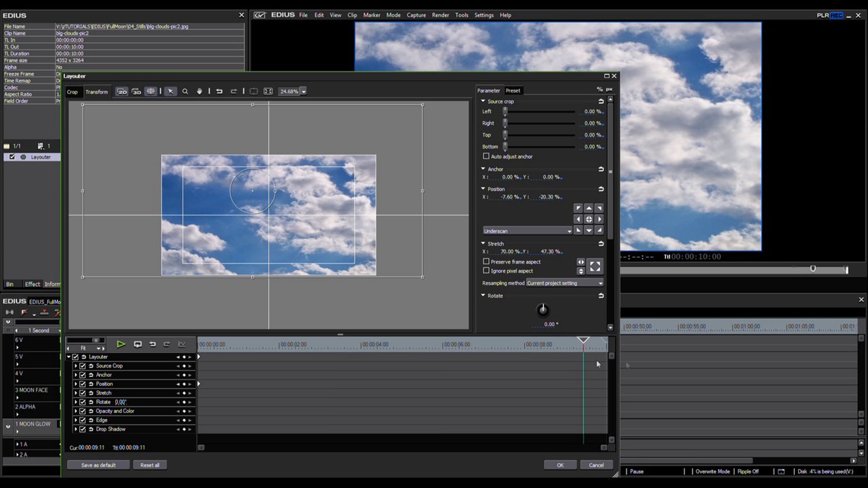
Task: Switch to the Transform tab
Action: (97, 92)
